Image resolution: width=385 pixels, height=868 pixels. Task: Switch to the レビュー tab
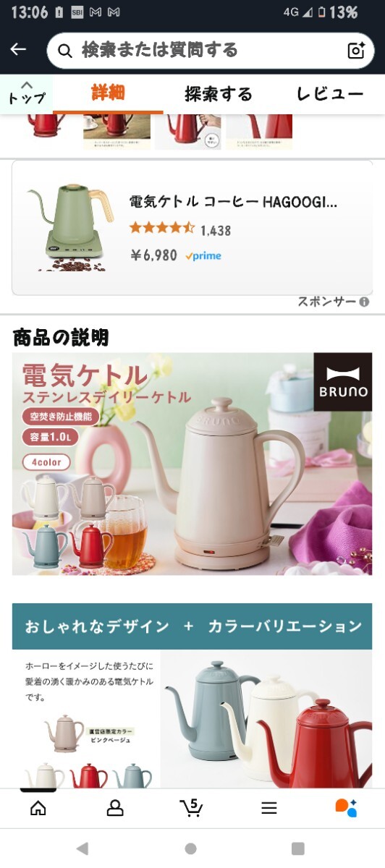point(330,94)
